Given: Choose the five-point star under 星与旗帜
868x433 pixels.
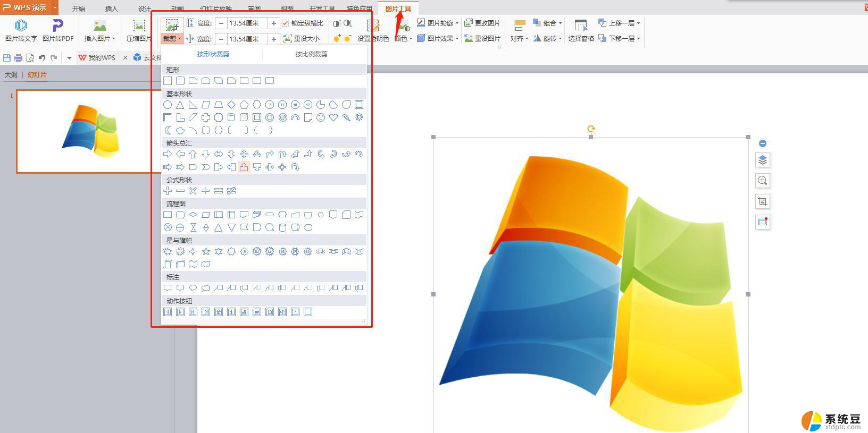Looking at the screenshot, I should coord(206,251).
